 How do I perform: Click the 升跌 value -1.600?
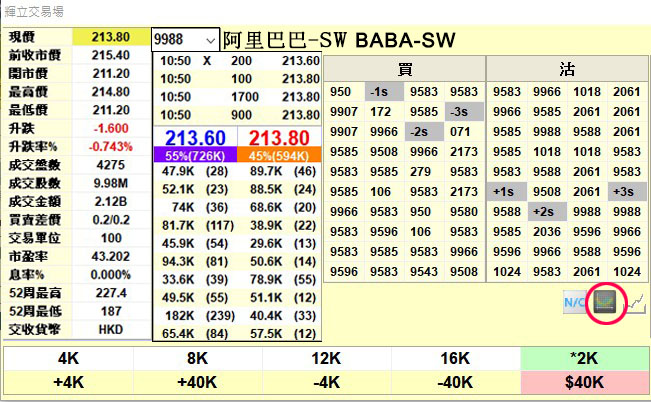[111, 128]
